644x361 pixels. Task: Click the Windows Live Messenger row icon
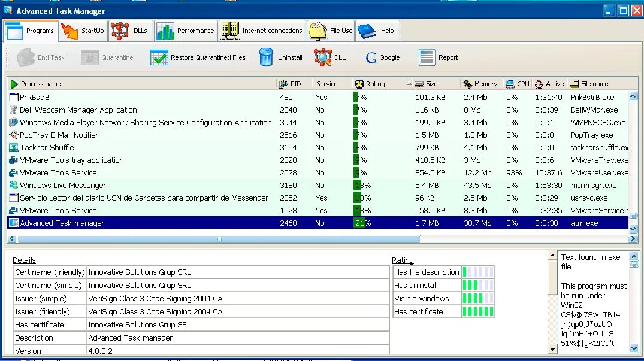14,186
